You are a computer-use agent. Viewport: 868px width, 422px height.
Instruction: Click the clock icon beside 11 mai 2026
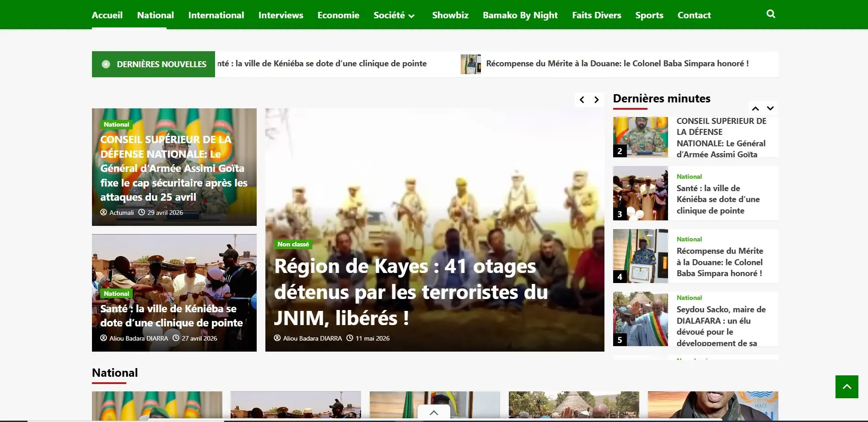coord(350,338)
